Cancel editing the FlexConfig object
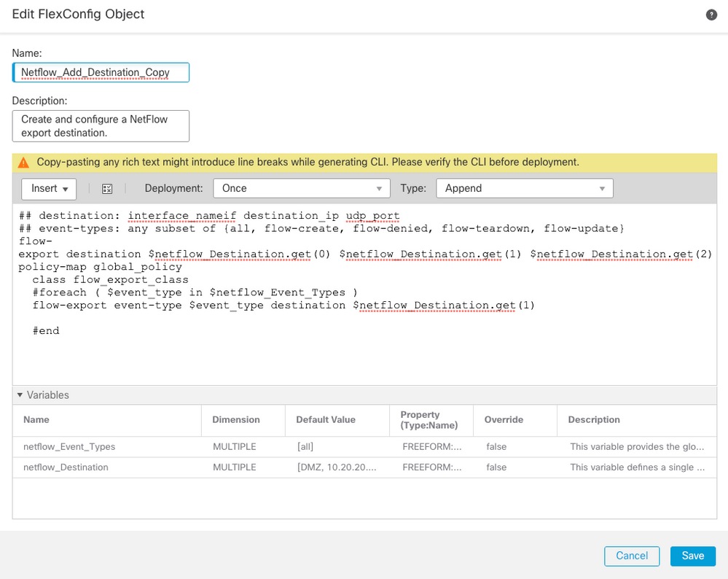 click(x=631, y=556)
